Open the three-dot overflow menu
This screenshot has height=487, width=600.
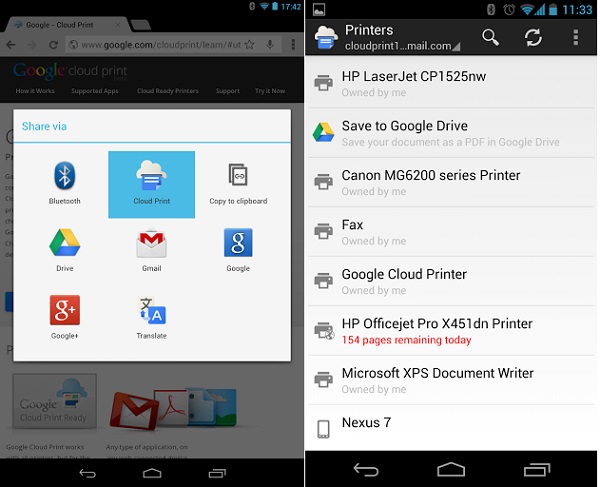[x=576, y=37]
